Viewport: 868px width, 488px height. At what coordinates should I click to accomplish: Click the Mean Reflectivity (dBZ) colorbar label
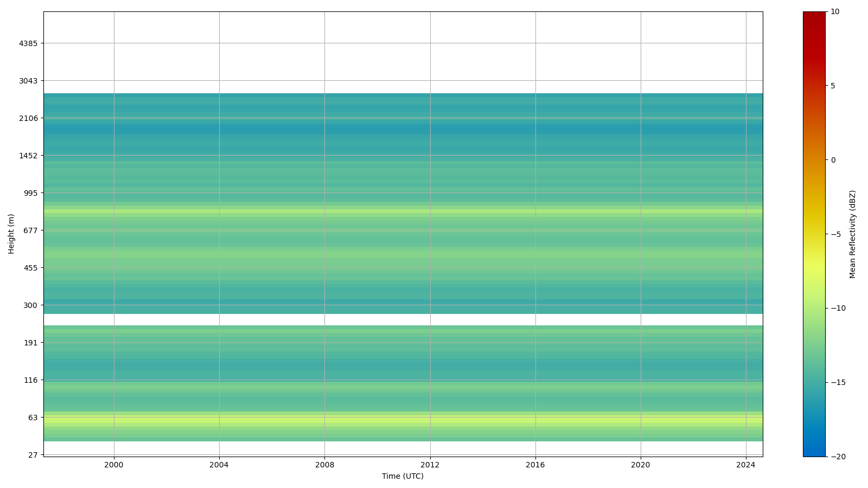click(x=853, y=234)
